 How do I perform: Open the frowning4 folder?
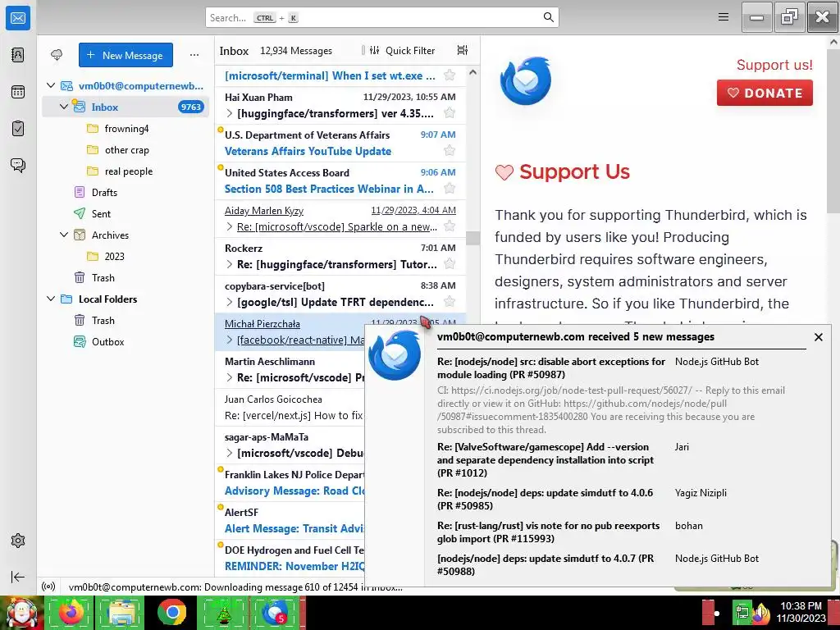pos(126,129)
